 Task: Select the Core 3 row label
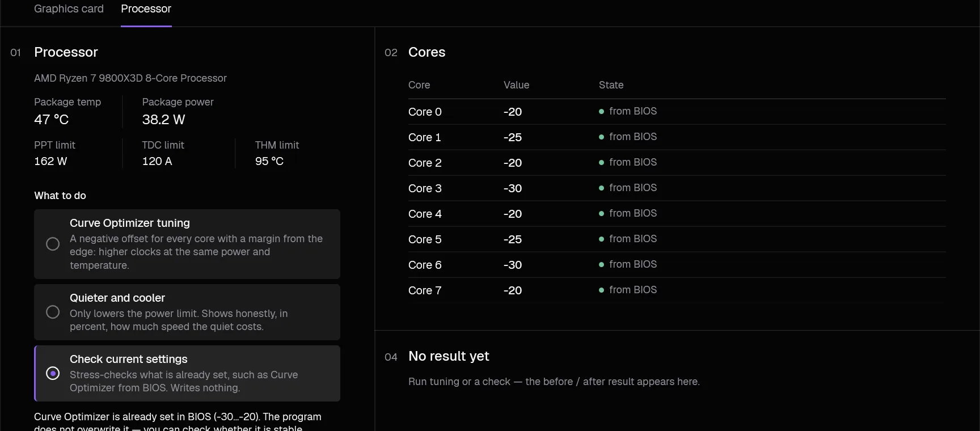425,188
